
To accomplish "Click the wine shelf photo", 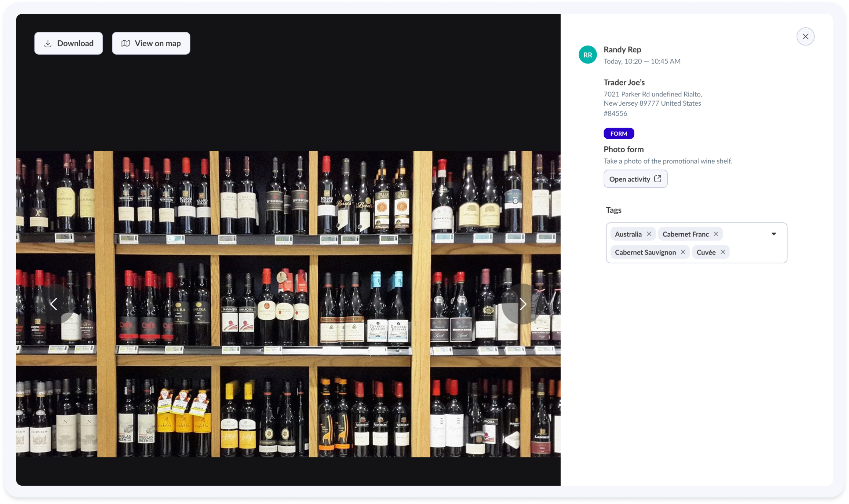I will pyautogui.click(x=288, y=304).
